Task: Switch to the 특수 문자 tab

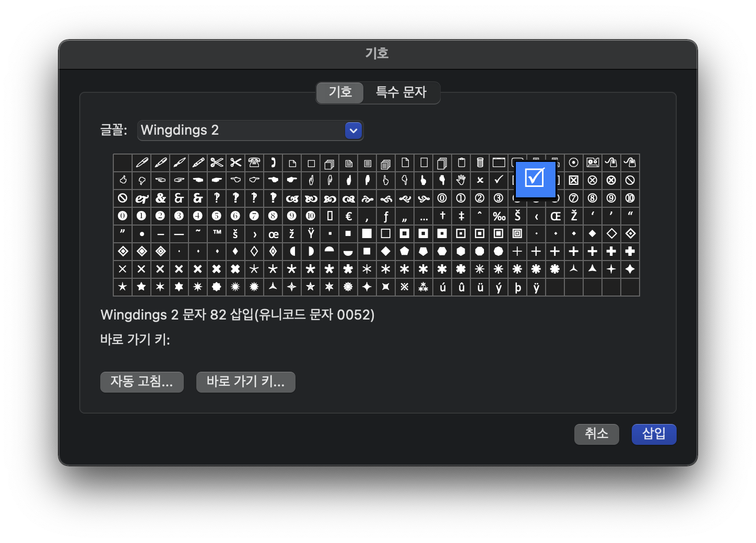Action: (401, 92)
